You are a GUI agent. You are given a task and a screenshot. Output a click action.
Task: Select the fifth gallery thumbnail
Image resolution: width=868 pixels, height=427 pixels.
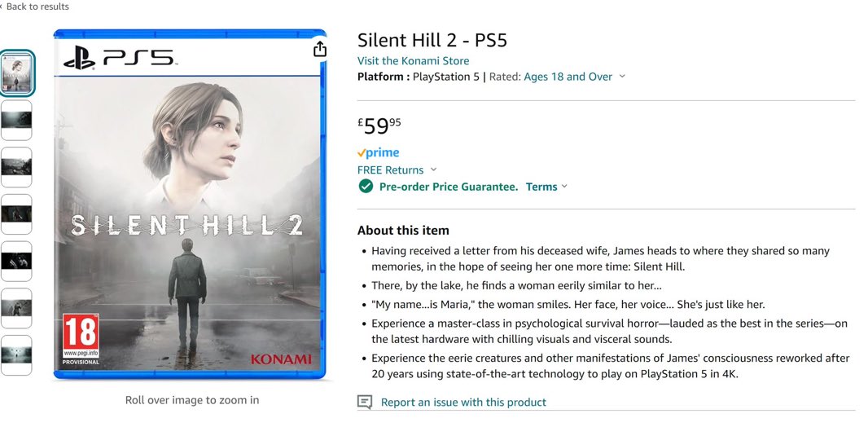(17, 261)
